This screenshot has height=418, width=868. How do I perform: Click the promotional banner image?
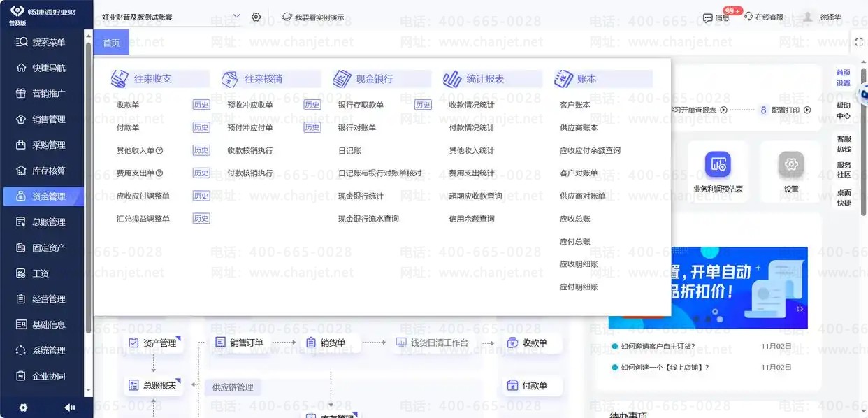[708, 288]
